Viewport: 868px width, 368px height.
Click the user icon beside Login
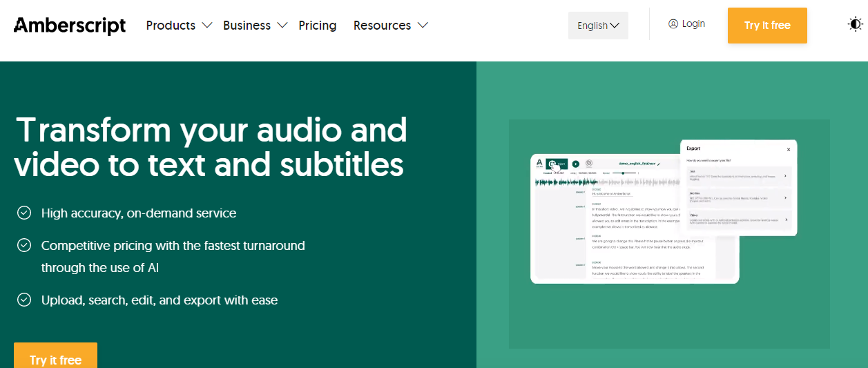tap(673, 24)
